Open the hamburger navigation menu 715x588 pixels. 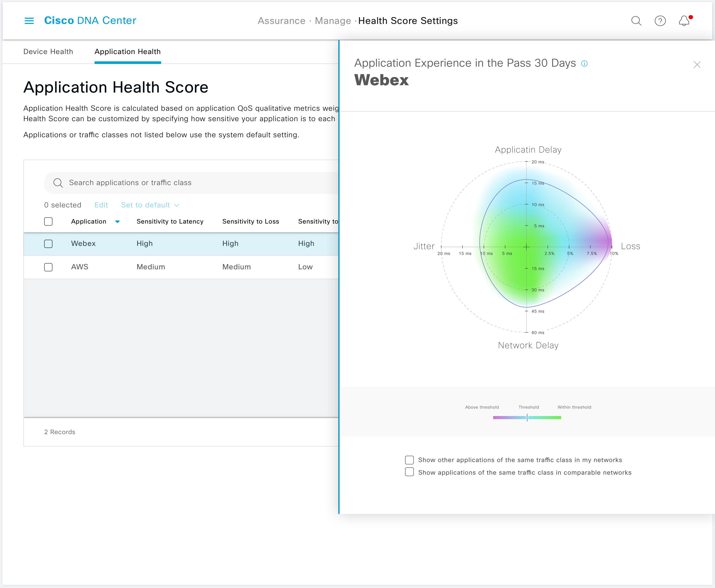(x=29, y=21)
